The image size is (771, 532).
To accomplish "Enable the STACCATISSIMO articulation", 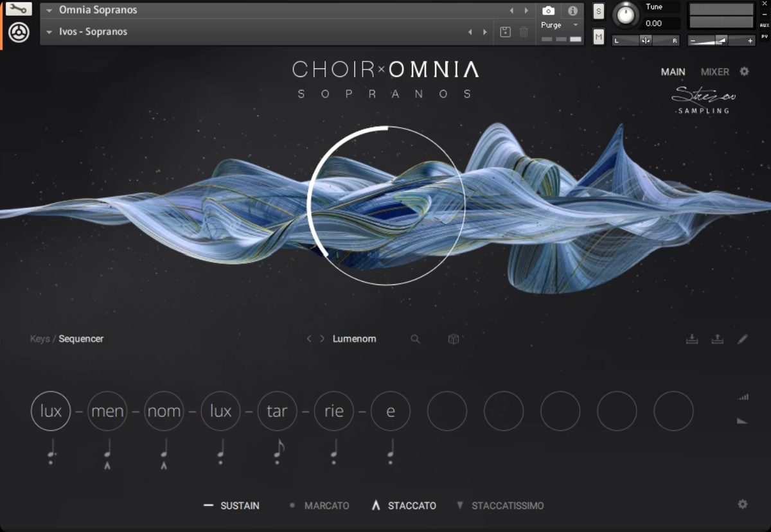I will 500,506.
